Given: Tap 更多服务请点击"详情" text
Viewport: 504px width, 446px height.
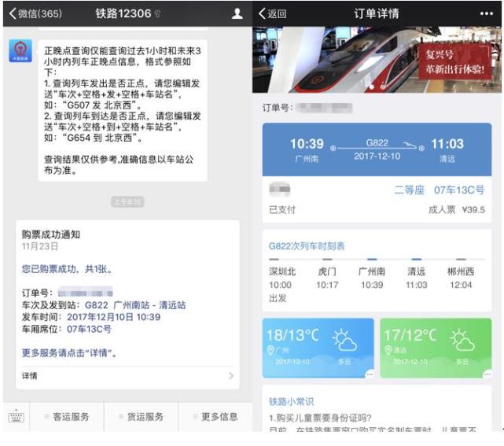Looking at the screenshot, I should (68, 352).
